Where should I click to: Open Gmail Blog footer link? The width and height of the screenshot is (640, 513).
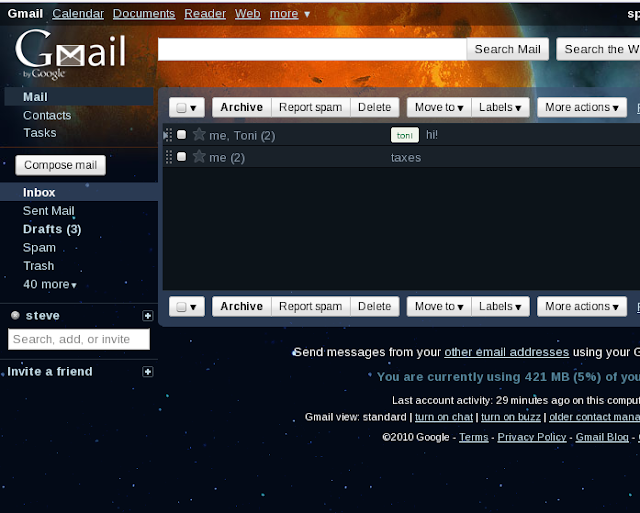coord(602,437)
